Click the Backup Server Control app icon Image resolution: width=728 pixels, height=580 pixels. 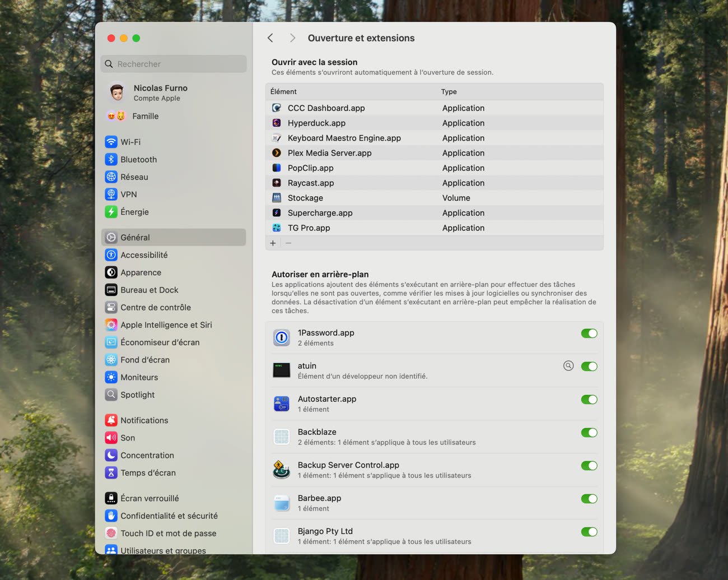coord(282,470)
